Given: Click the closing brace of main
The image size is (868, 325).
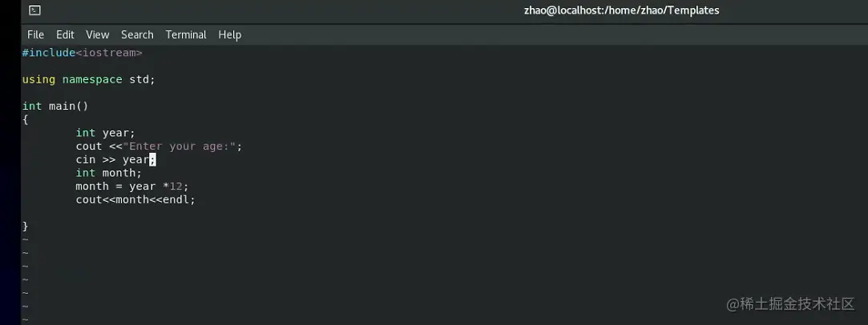Looking at the screenshot, I should coord(25,226).
